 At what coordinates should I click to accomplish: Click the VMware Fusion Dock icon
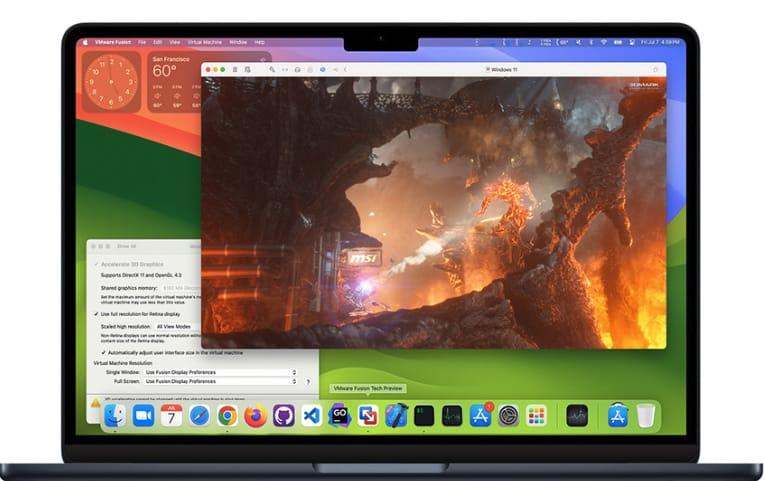coord(368,416)
